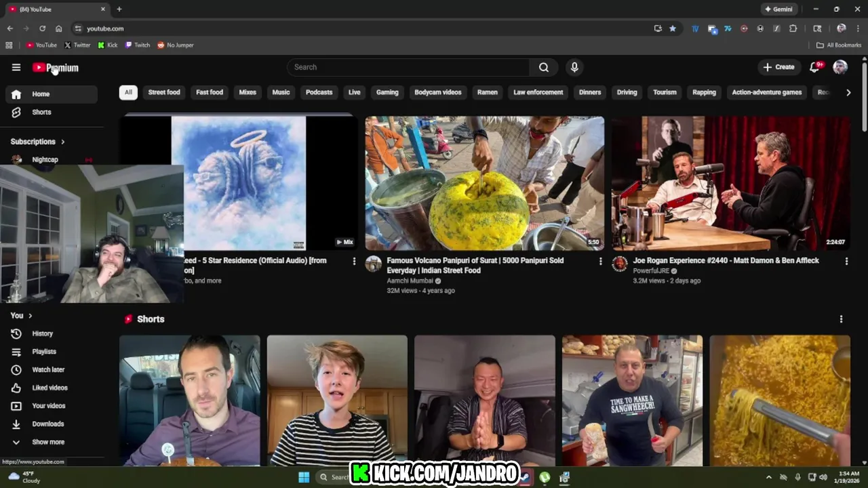Reload the page in Chrome
This screenshot has height=488, width=868.
(42, 28)
